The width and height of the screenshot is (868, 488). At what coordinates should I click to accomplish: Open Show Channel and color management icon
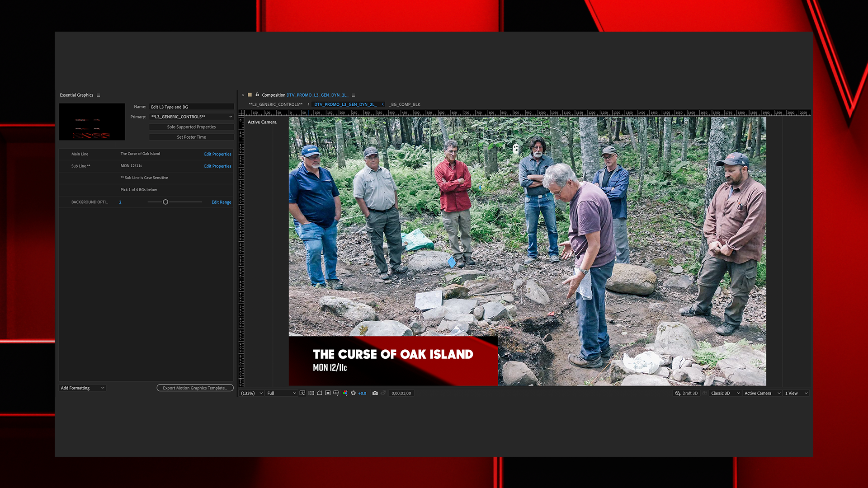[x=345, y=393]
